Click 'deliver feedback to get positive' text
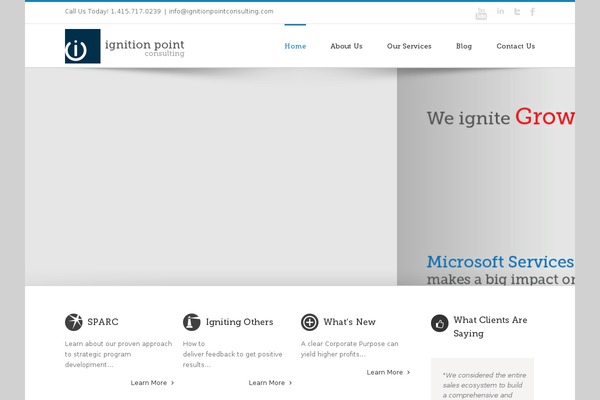 point(232,354)
